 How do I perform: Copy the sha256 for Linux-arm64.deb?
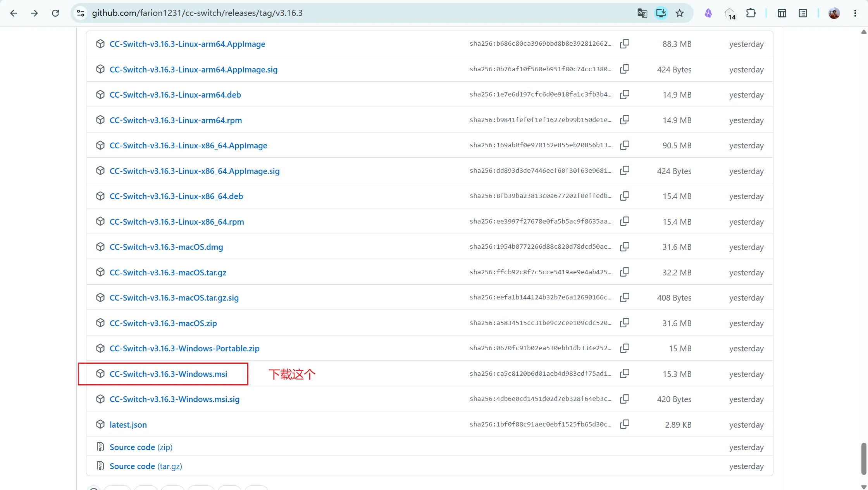click(x=625, y=95)
